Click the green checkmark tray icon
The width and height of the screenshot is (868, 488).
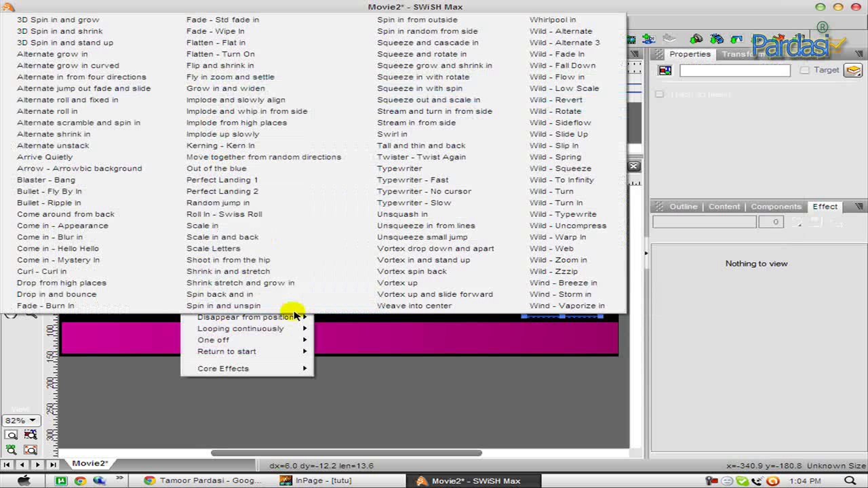[743, 481]
